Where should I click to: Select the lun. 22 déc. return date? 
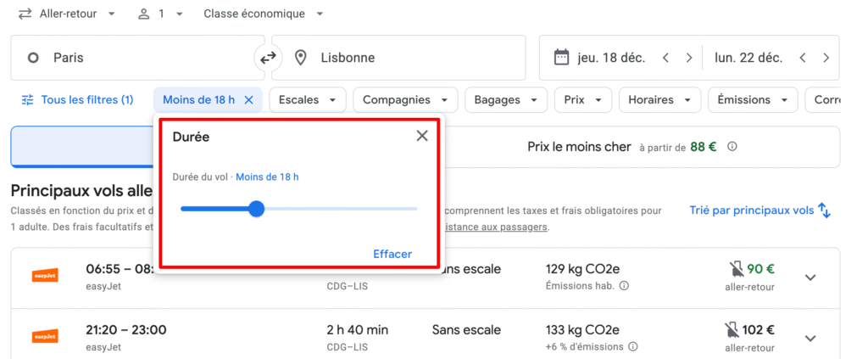coord(748,58)
